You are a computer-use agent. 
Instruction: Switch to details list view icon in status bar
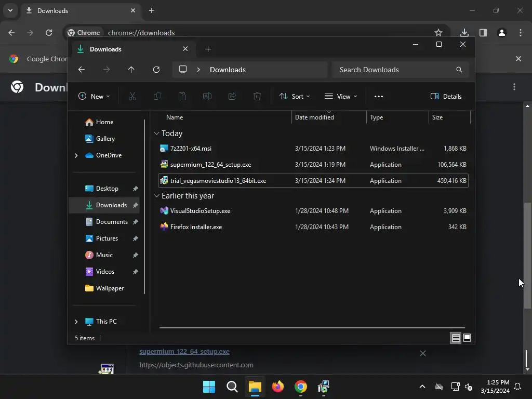[456, 338]
